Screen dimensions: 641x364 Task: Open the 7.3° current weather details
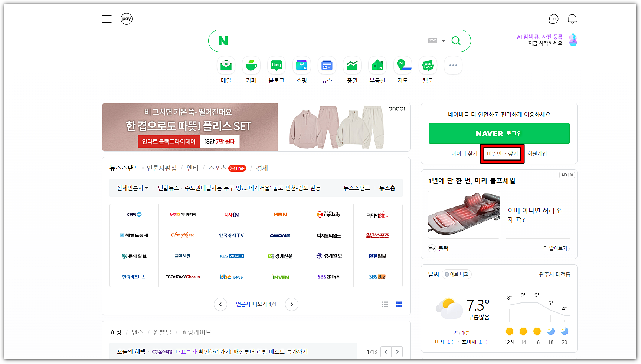[478, 305]
